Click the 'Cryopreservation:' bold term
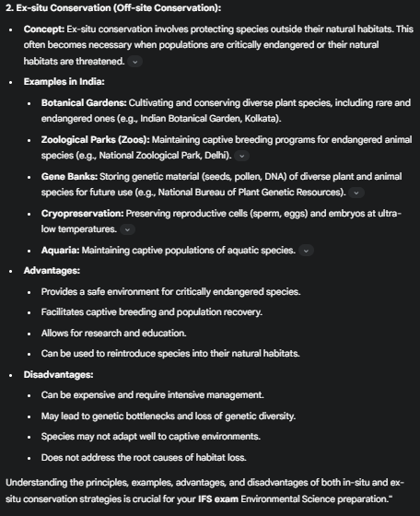This screenshot has width=420, height=516. (x=83, y=214)
